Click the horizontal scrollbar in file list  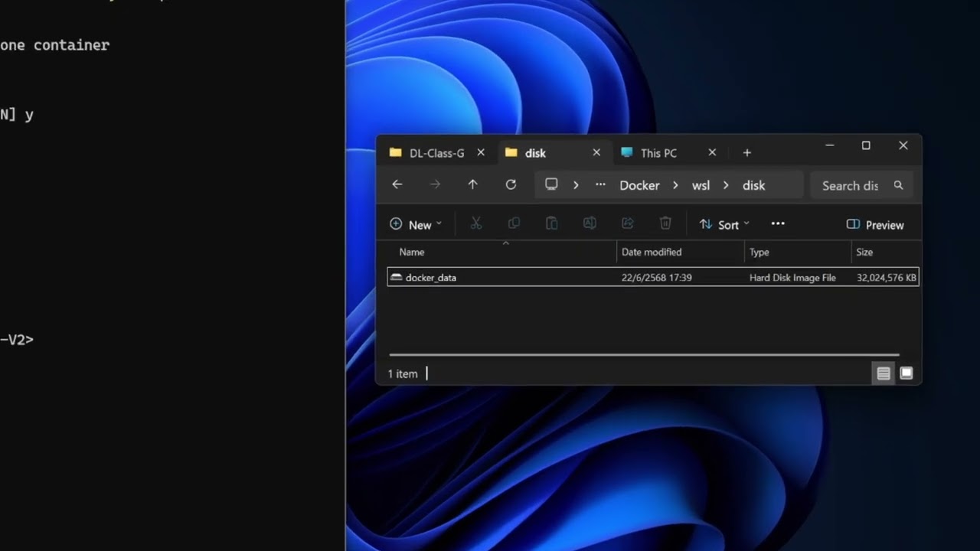[x=644, y=354]
